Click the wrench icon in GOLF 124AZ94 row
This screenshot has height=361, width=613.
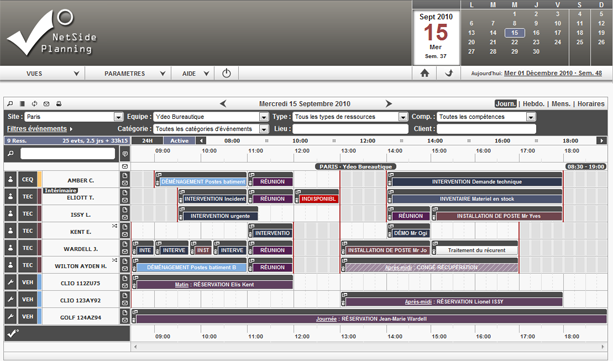(11, 316)
